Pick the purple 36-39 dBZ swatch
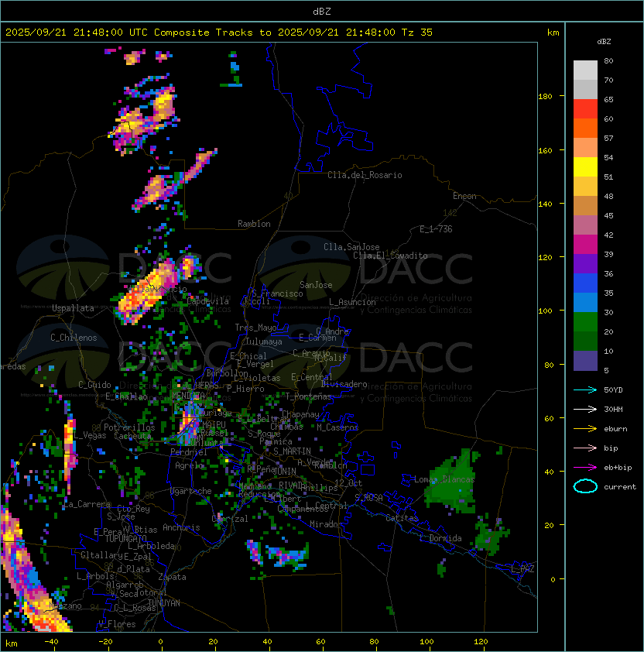The height and width of the screenshot is (652, 644). (585, 263)
